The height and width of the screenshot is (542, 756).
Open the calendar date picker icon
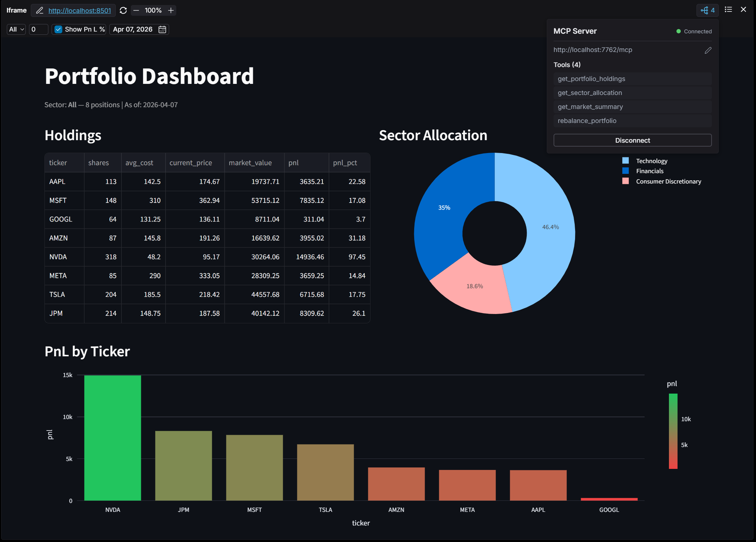coord(162,29)
